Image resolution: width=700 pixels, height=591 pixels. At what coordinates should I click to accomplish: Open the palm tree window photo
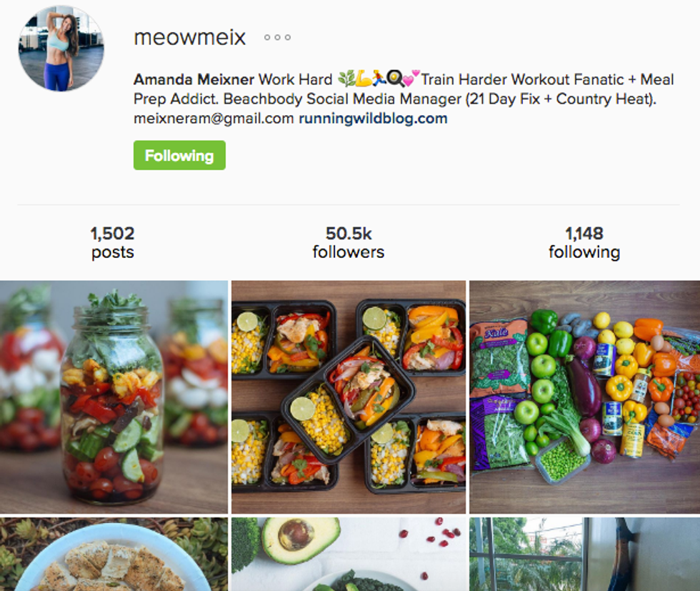coord(584,555)
